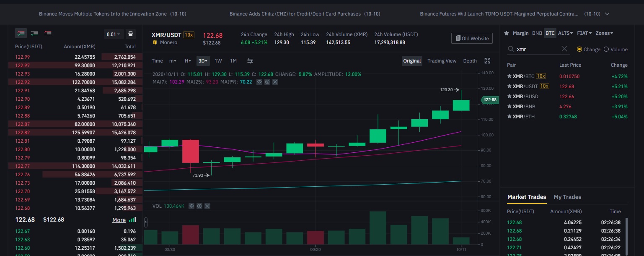Show both buy and sell orders view
This screenshot has width=644, height=256.
[21, 33]
